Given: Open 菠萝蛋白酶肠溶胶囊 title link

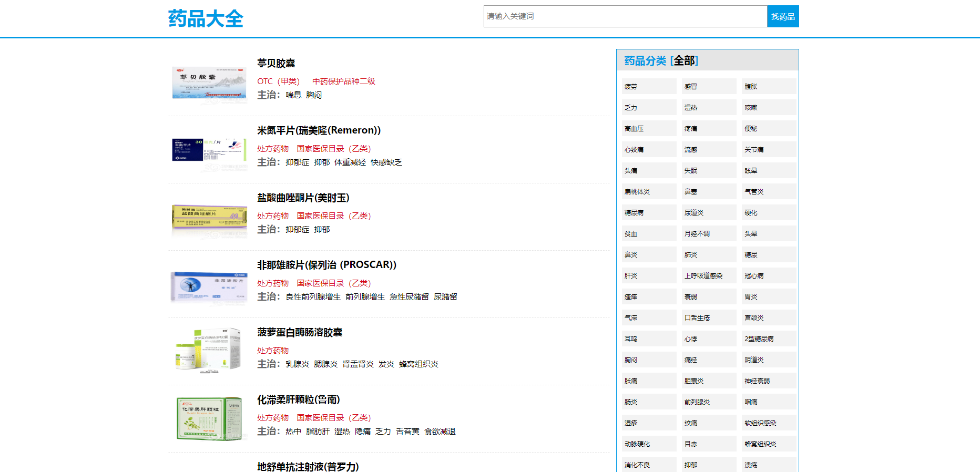Looking at the screenshot, I should point(300,332).
